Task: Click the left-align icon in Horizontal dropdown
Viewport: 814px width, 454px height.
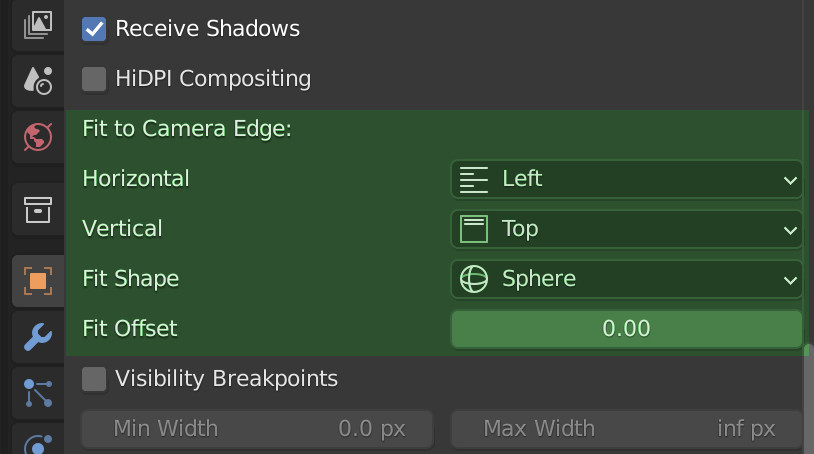Action: pos(473,180)
